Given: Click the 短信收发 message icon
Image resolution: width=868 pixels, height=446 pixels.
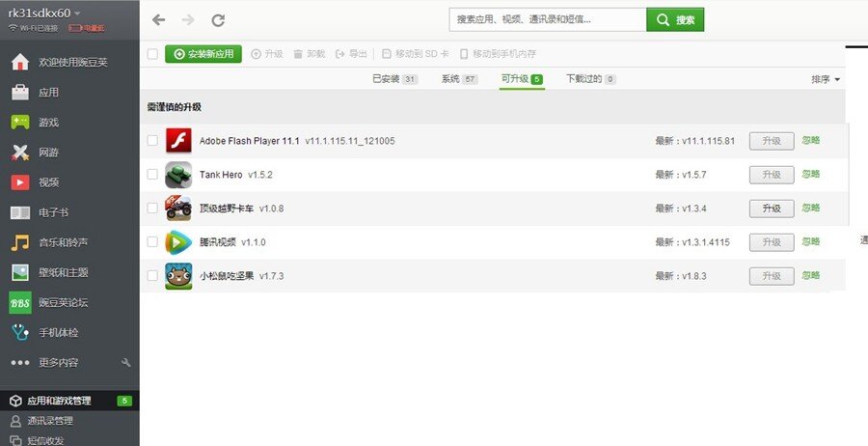Looking at the screenshot, I should [x=16, y=440].
